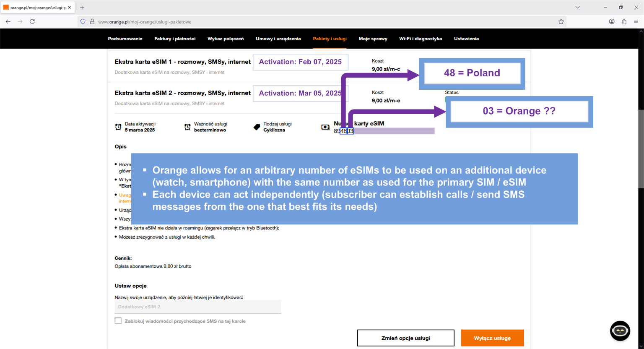Open the Podsumowanie section

pos(125,39)
